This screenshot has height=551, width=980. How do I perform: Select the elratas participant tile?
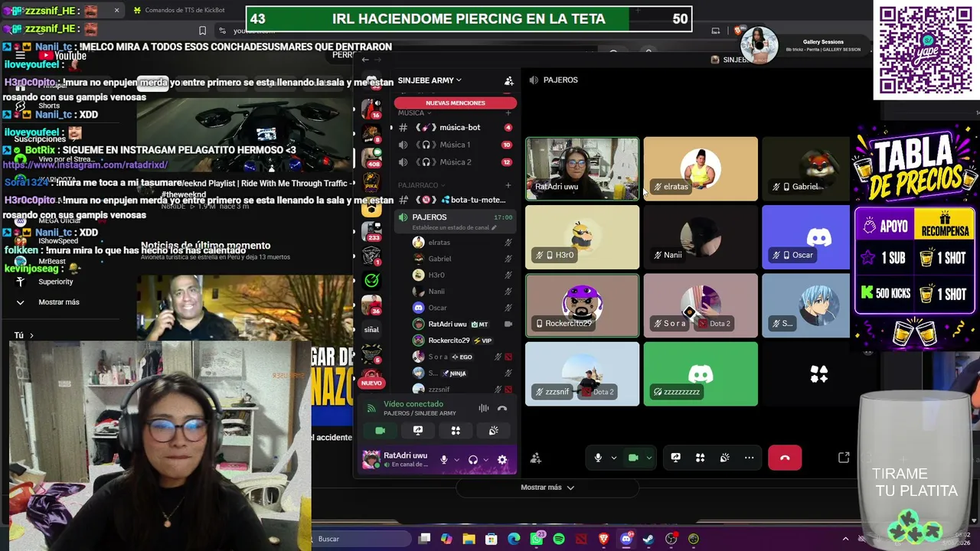(x=701, y=169)
